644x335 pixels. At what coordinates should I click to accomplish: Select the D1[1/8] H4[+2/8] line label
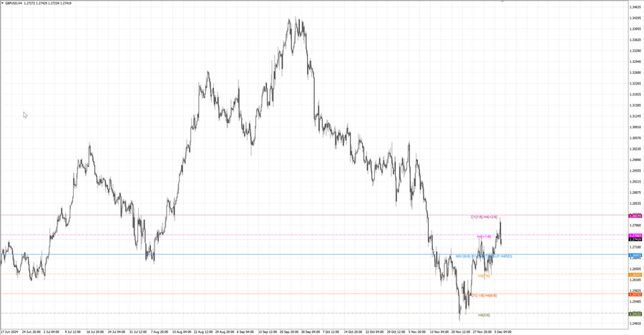coord(484,217)
